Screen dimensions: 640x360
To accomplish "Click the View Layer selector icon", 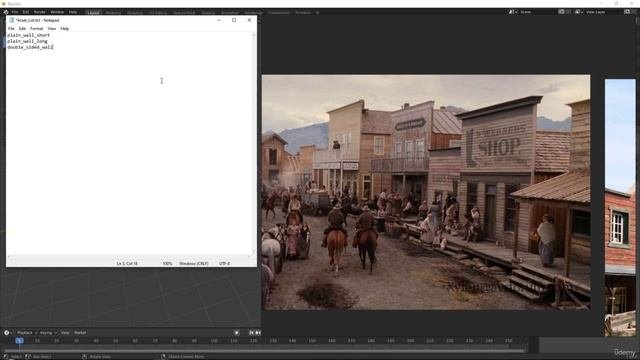I will (x=578, y=12).
